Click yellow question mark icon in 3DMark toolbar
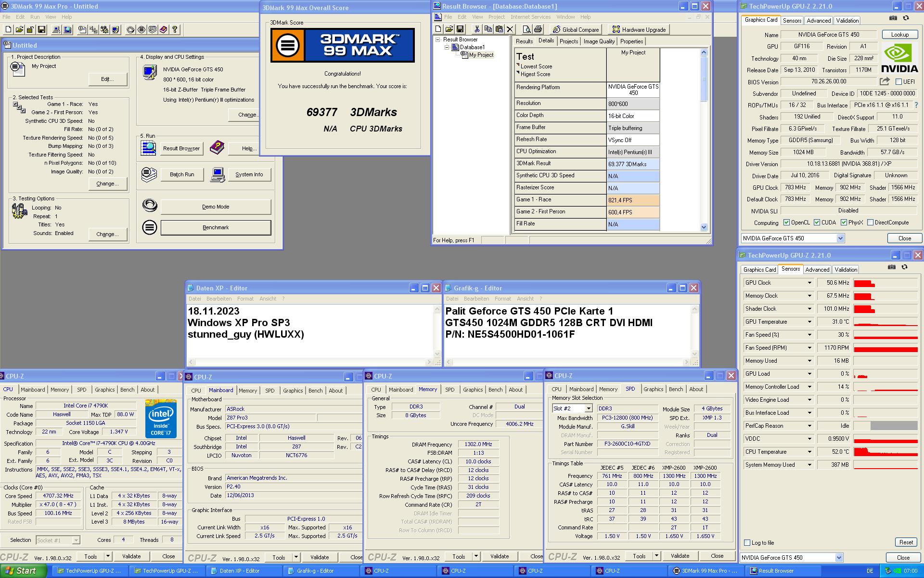This screenshot has width=924, height=578. 175,30
